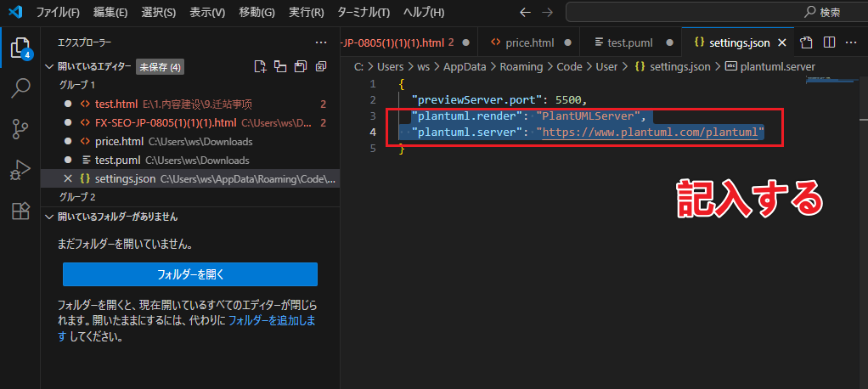Click line number 2 in the gutter
868x389 pixels.
(x=373, y=100)
